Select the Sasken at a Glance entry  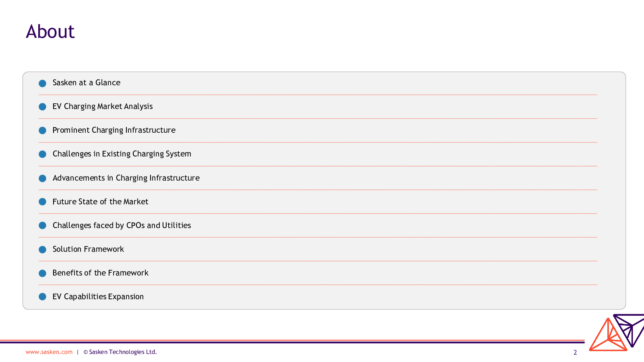pos(86,83)
